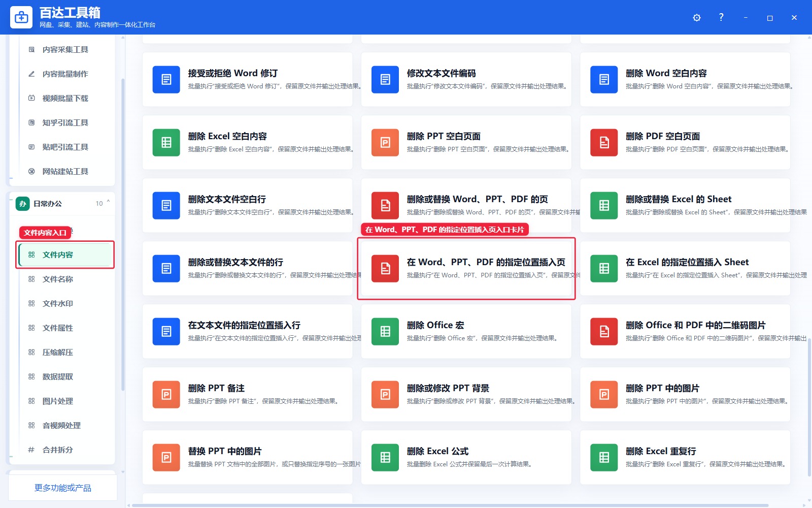The width and height of the screenshot is (812, 508).
Task: Select 数据提取 in the sidebar
Action: tap(65, 376)
